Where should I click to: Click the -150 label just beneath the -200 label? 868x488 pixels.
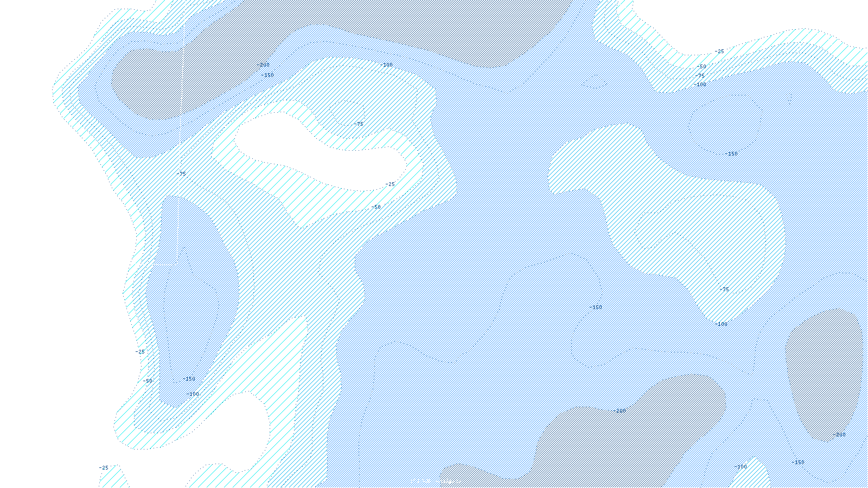(x=267, y=75)
